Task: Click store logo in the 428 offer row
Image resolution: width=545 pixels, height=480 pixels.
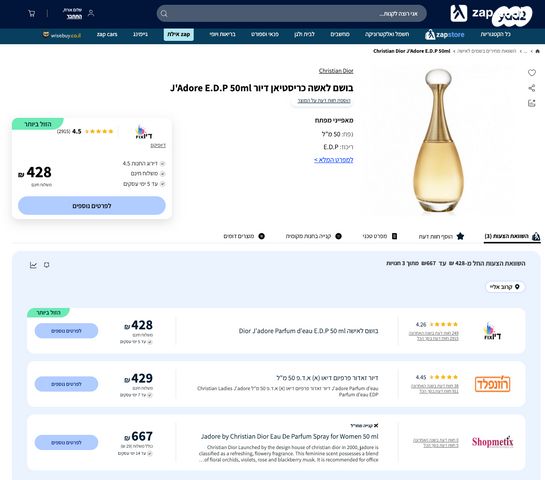Action: [x=493, y=331]
